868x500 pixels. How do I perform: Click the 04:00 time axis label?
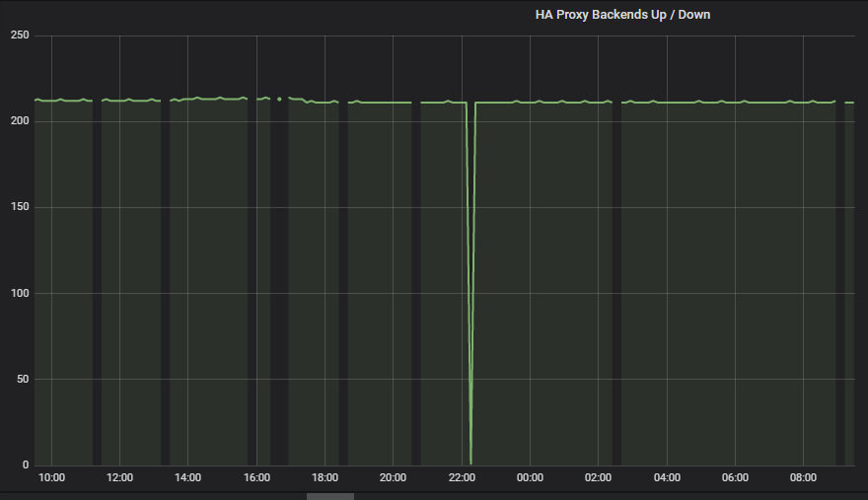[667, 477]
